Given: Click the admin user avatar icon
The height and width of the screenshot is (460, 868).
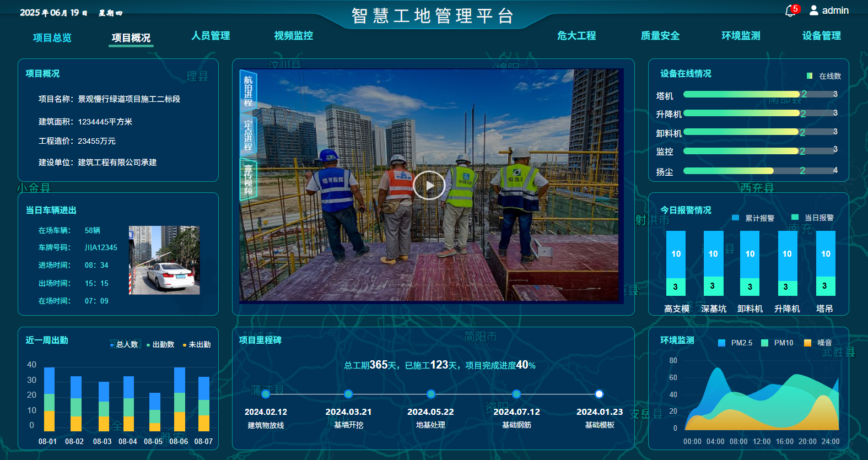Looking at the screenshot, I should click(814, 10).
